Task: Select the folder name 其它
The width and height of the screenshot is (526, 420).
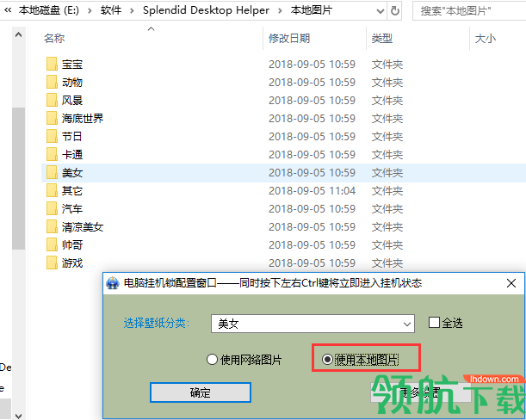Action: point(72,191)
